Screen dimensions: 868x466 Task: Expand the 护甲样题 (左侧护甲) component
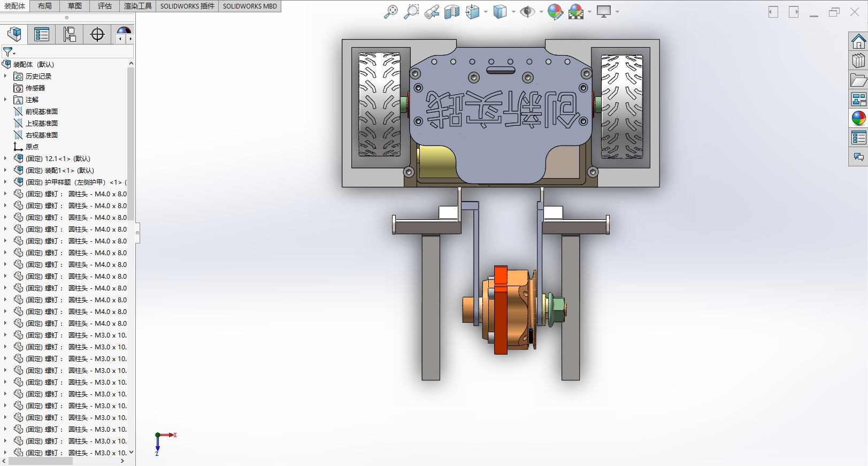[x=5, y=182]
